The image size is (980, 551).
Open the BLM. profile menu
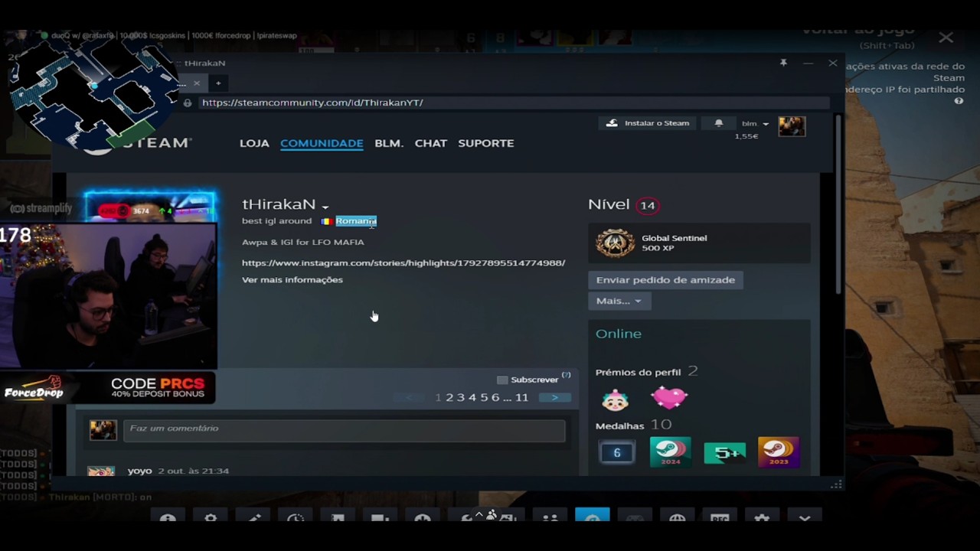point(389,143)
